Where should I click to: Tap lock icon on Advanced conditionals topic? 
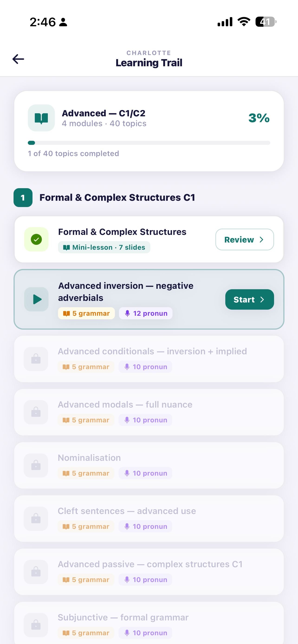(x=36, y=359)
